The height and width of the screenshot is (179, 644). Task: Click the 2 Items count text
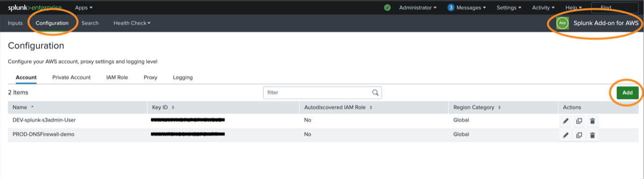pos(18,93)
